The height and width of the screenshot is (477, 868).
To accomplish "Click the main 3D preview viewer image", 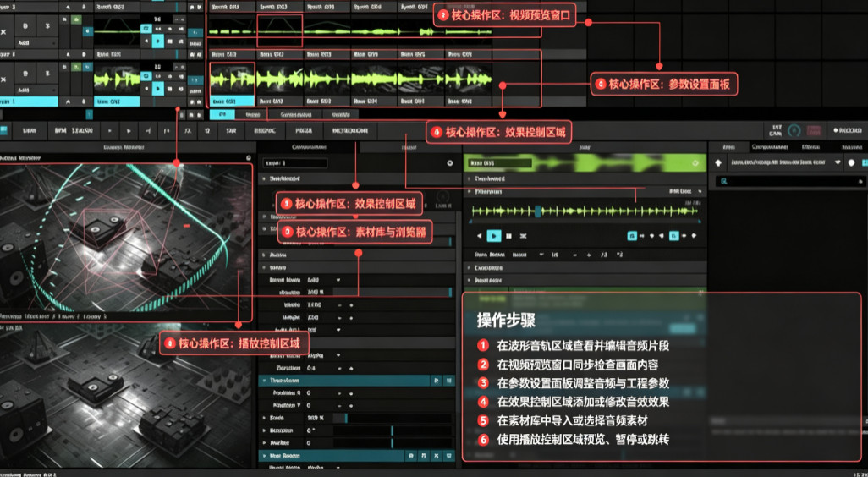I will click(126, 237).
